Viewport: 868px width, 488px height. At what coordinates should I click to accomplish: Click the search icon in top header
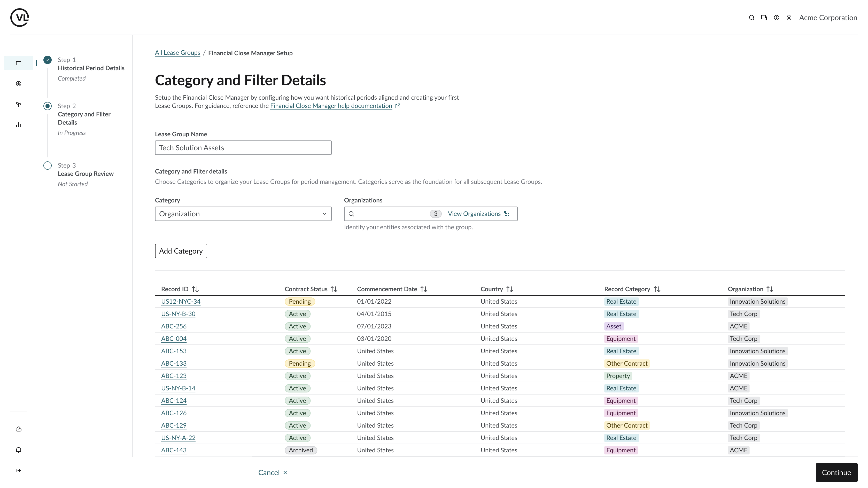[x=751, y=18]
